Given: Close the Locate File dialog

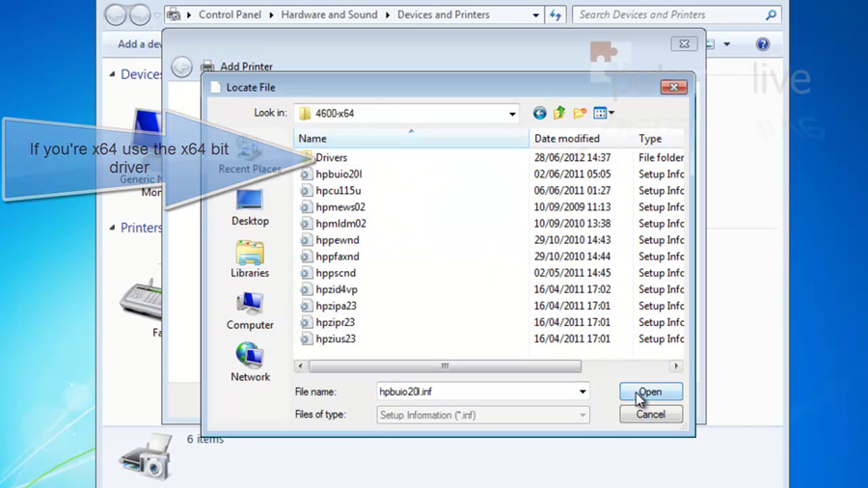Looking at the screenshot, I should coord(674,87).
